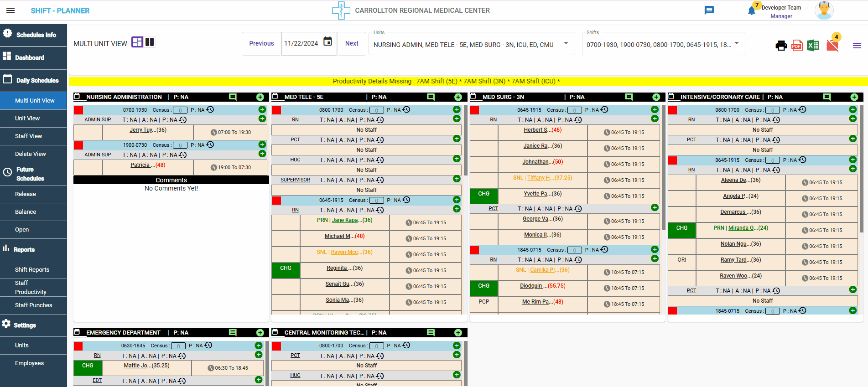Open Staff View in sidebar
This screenshot has width=868, height=387.
(28, 136)
